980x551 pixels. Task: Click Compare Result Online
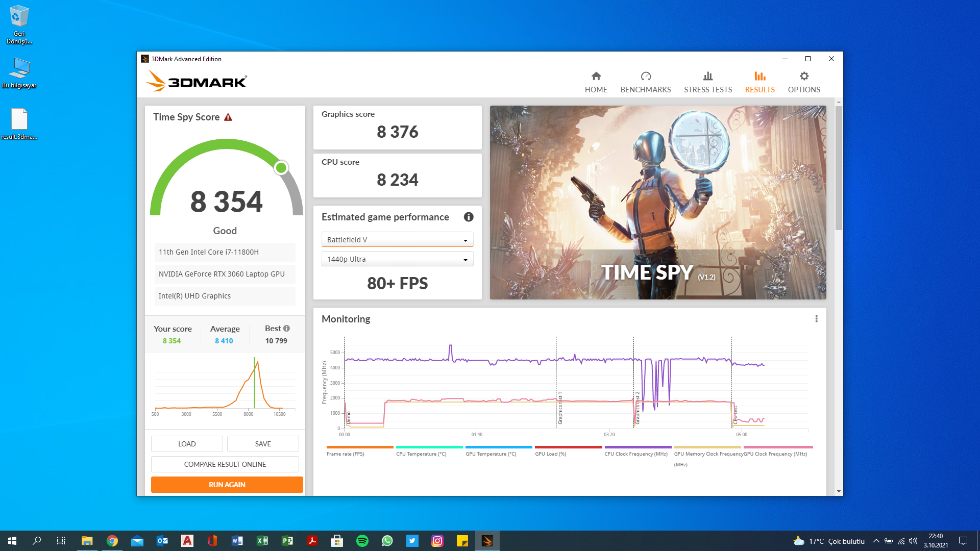tap(225, 464)
